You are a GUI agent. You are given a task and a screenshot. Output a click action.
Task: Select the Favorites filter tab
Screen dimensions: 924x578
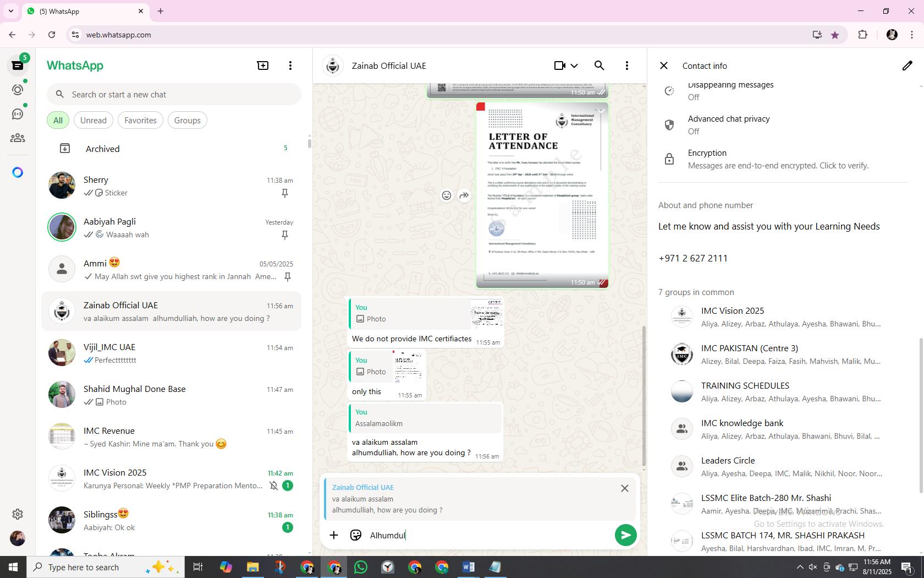(140, 120)
